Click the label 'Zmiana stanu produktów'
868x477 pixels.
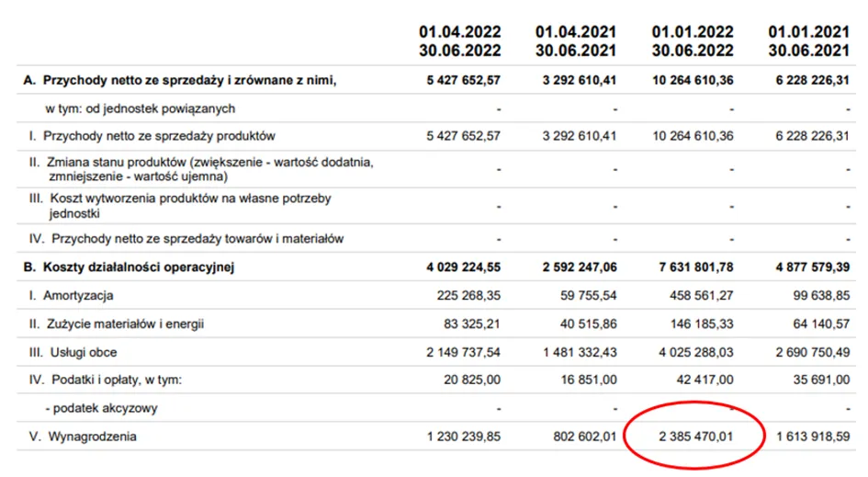click(x=117, y=163)
